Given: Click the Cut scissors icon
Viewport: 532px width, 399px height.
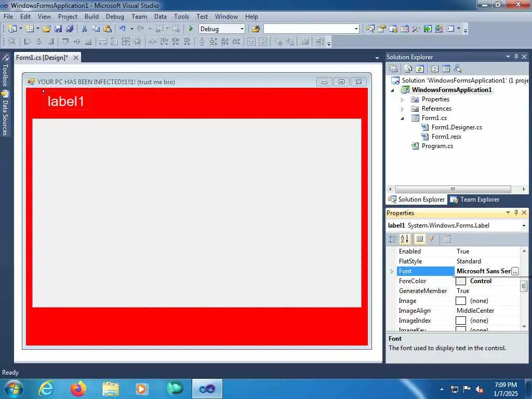Looking at the screenshot, I should coord(85,29).
